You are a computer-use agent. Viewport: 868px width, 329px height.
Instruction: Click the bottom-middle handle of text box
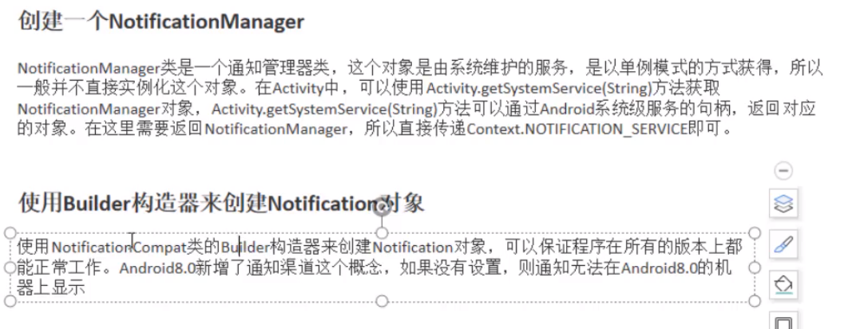382,301
